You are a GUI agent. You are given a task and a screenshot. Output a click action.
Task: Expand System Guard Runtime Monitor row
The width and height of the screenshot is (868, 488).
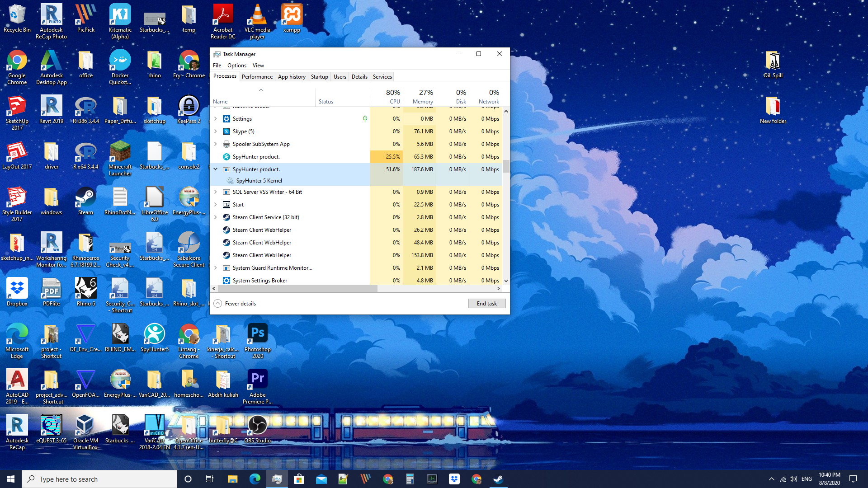(216, 268)
